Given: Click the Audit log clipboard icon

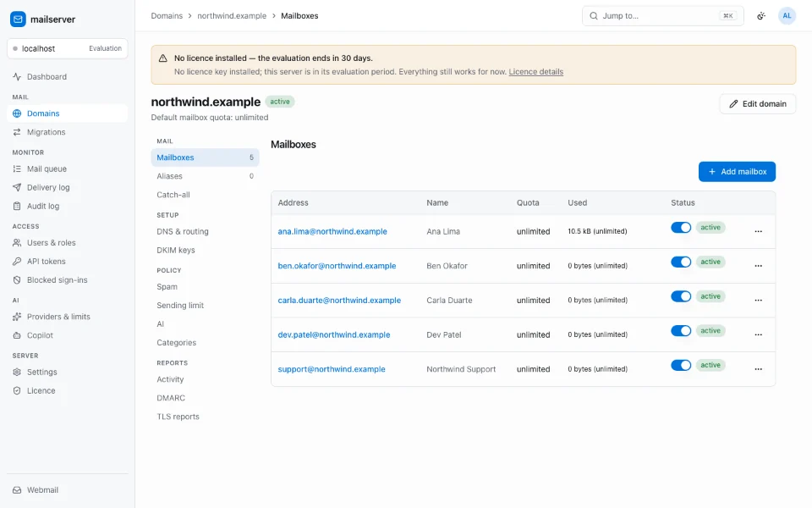Looking at the screenshot, I should (x=17, y=207).
